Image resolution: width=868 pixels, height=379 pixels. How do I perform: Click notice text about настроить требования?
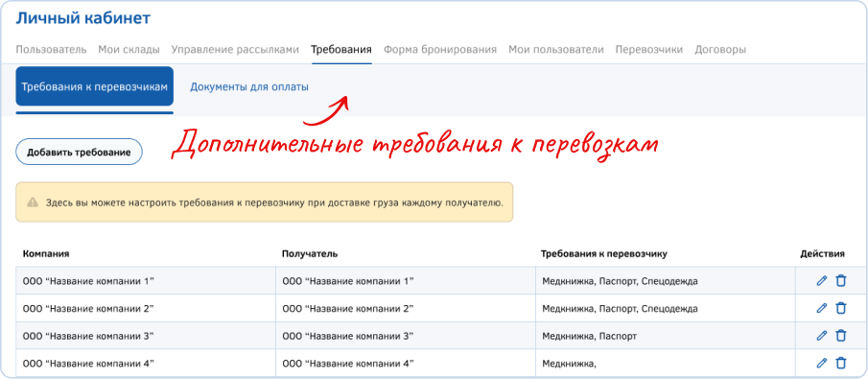click(274, 202)
